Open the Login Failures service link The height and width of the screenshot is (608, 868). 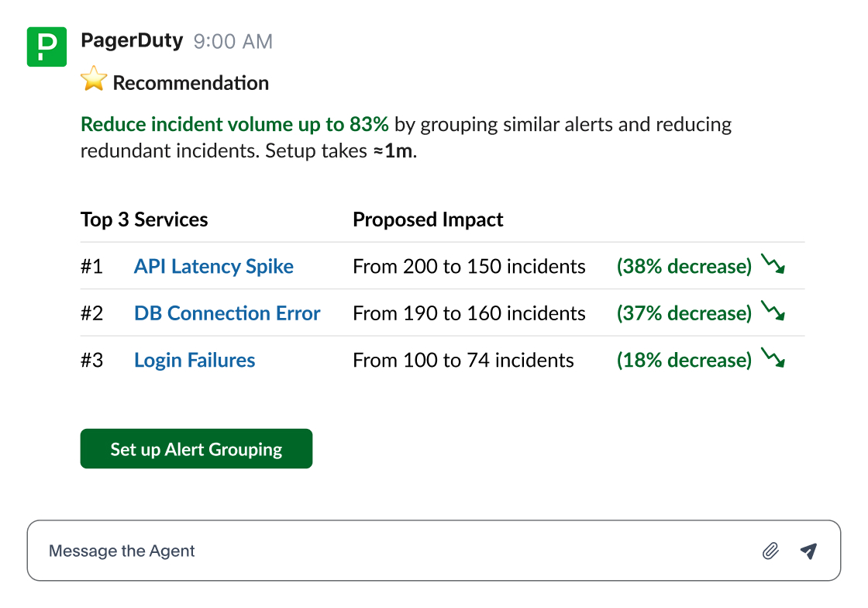tap(195, 361)
